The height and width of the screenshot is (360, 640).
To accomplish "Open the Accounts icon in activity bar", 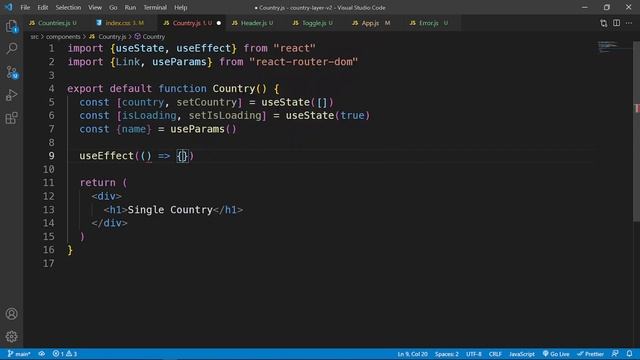I will pos(11,313).
